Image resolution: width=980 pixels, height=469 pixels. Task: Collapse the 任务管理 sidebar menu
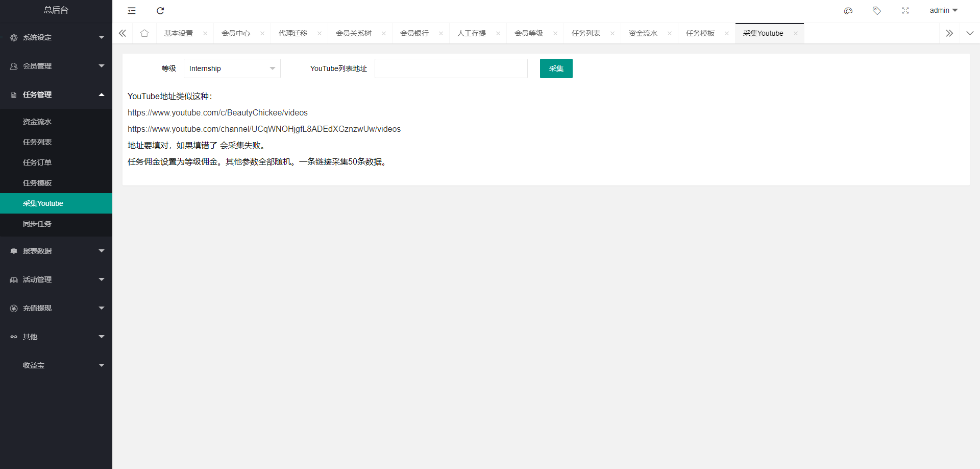pos(56,95)
